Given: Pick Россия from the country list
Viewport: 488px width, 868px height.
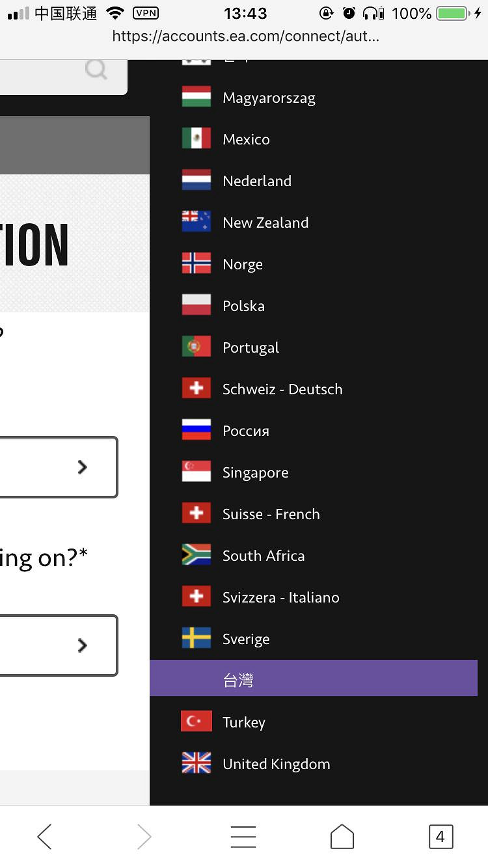Looking at the screenshot, I should pyautogui.click(x=245, y=431).
